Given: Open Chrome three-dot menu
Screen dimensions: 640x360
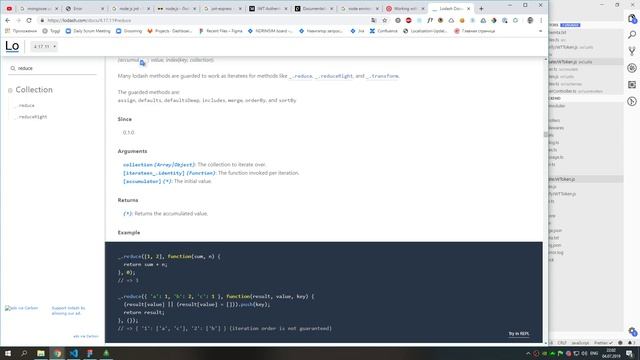Looking at the screenshot, I should tap(541, 20).
